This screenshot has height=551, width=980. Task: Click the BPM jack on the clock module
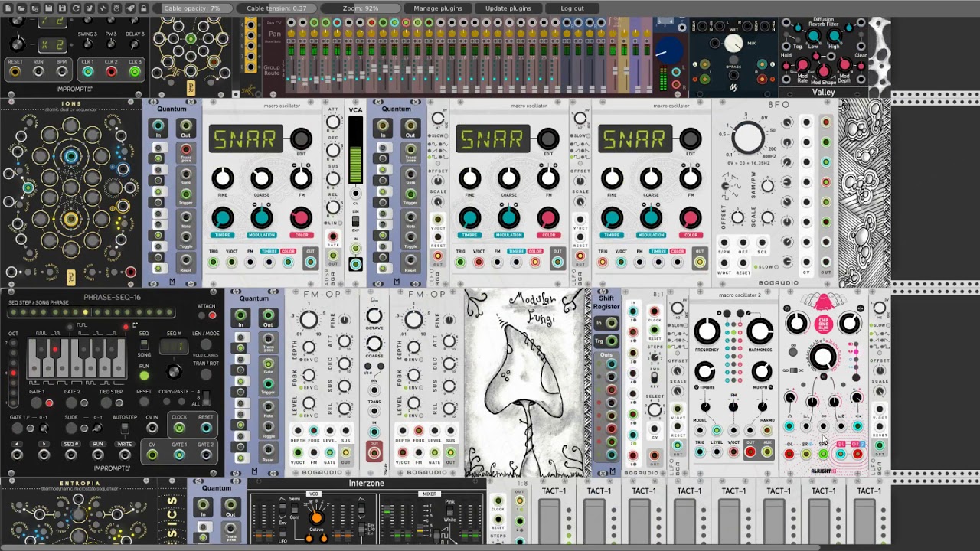tap(62, 72)
